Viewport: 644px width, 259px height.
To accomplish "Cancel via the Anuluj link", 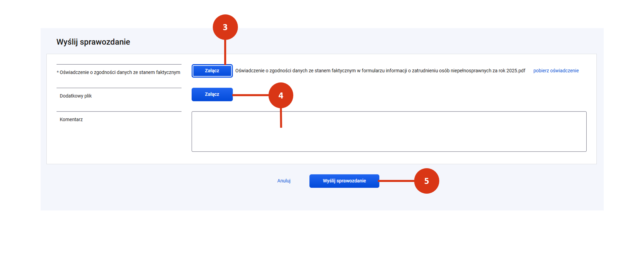I will [284, 181].
